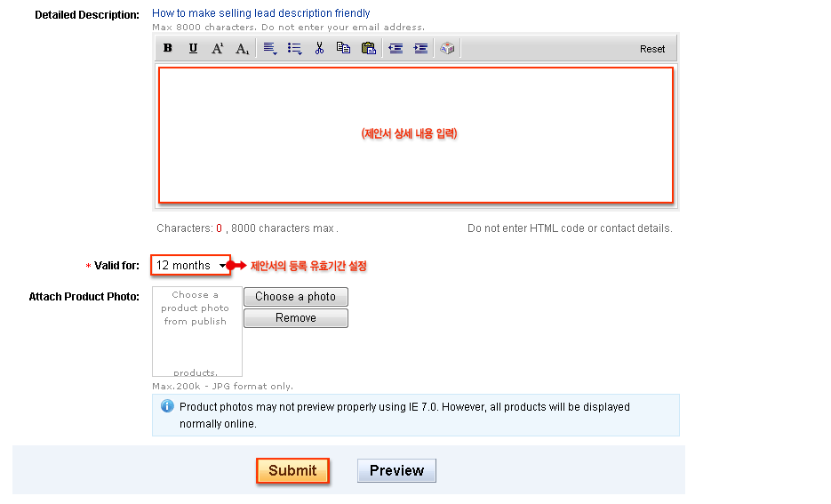
Task: Click 'Do not enter HTML code or contact details.'
Action: pos(570,228)
